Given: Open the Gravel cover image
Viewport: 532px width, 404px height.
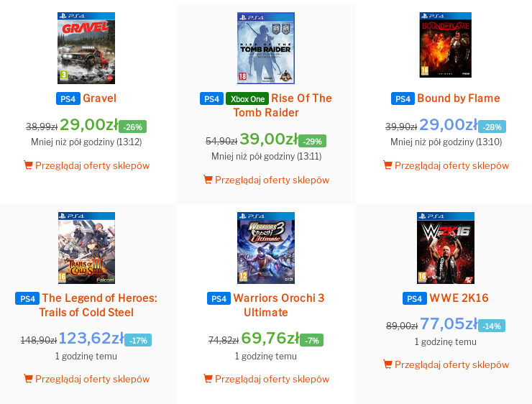Looking at the screenshot, I should 86,47.
